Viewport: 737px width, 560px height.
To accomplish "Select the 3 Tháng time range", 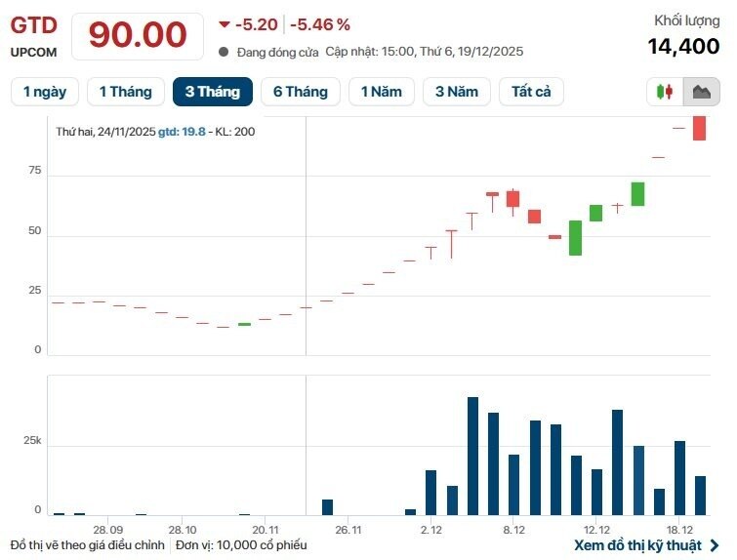I will point(213,92).
